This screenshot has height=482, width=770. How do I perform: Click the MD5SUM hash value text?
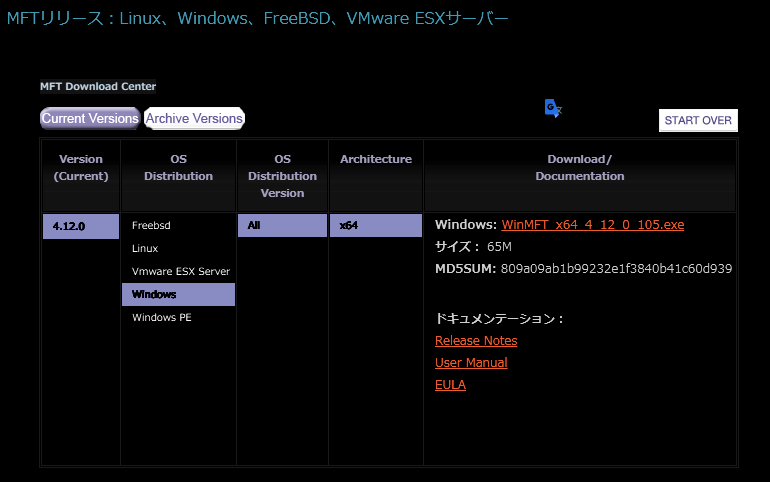tap(616, 269)
